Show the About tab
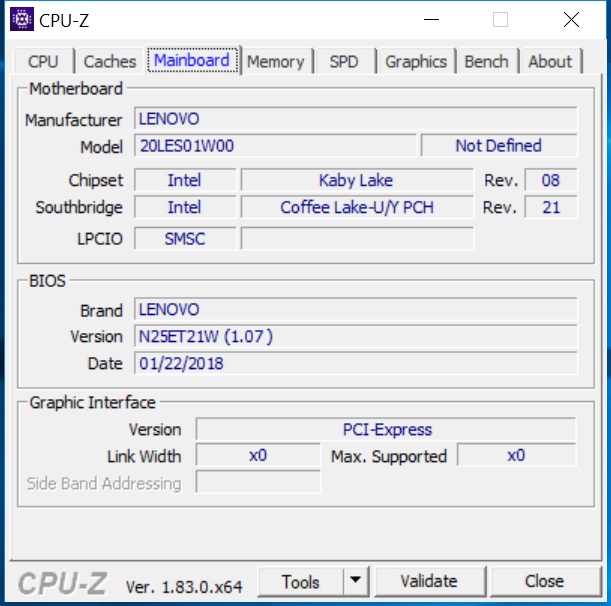 point(550,62)
